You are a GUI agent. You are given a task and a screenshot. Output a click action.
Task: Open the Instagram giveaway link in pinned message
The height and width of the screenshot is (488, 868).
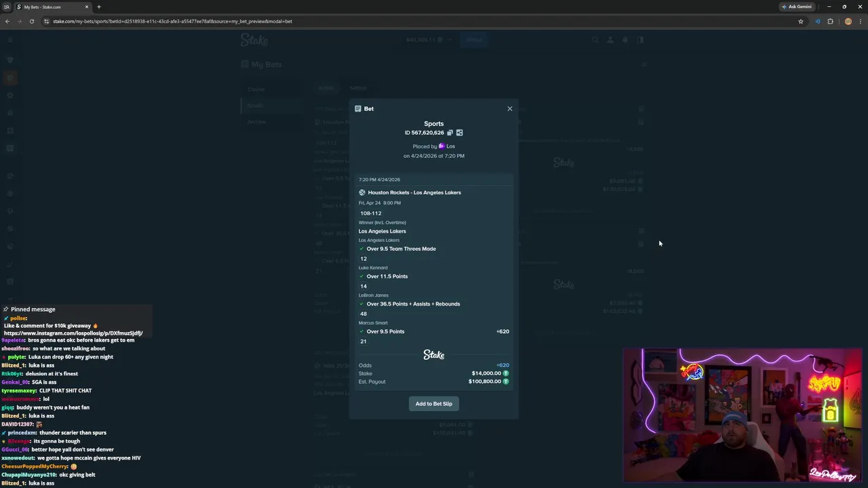pos(73,333)
